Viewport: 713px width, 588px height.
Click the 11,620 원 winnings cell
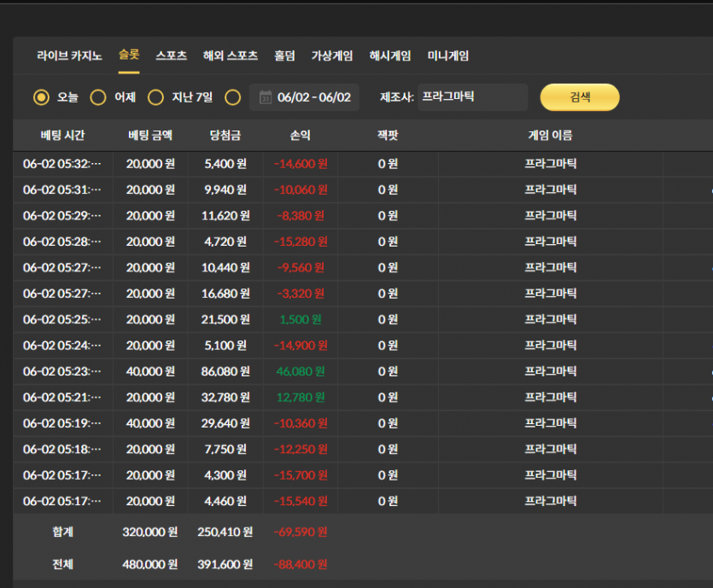tap(225, 216)
